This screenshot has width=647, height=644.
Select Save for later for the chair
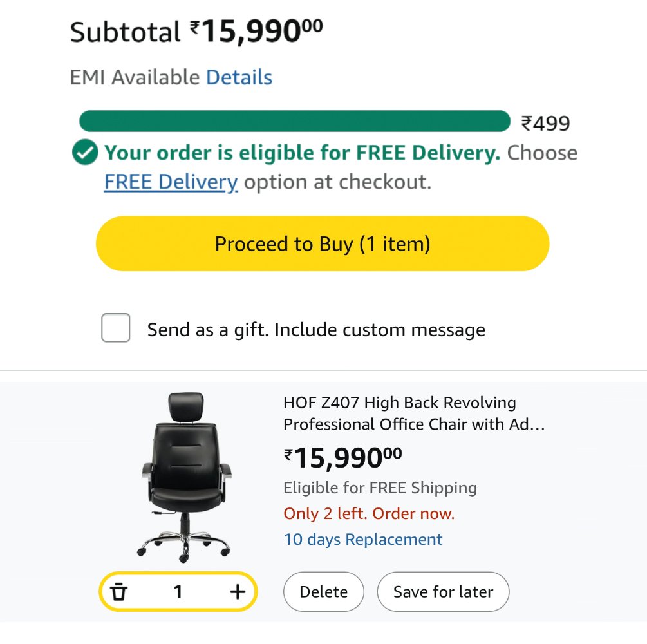click(443, 591)
